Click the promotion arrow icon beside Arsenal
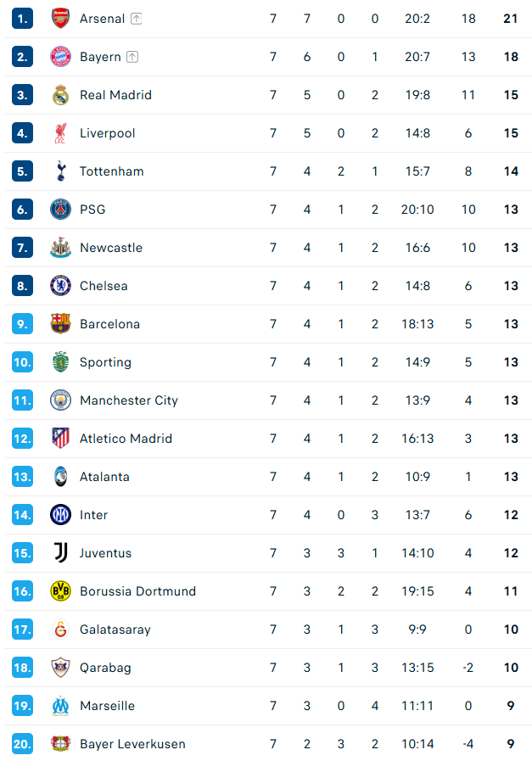This screenshot has width=532, height=761. click(x=136, y=19)
